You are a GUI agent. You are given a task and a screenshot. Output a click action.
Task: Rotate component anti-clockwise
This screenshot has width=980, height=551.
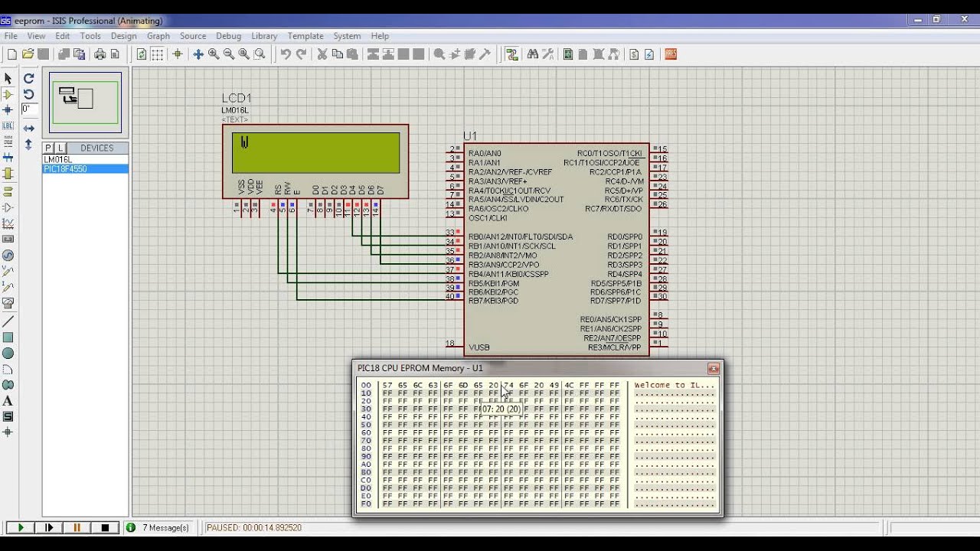pyautogui.click(x=28, y=94)
